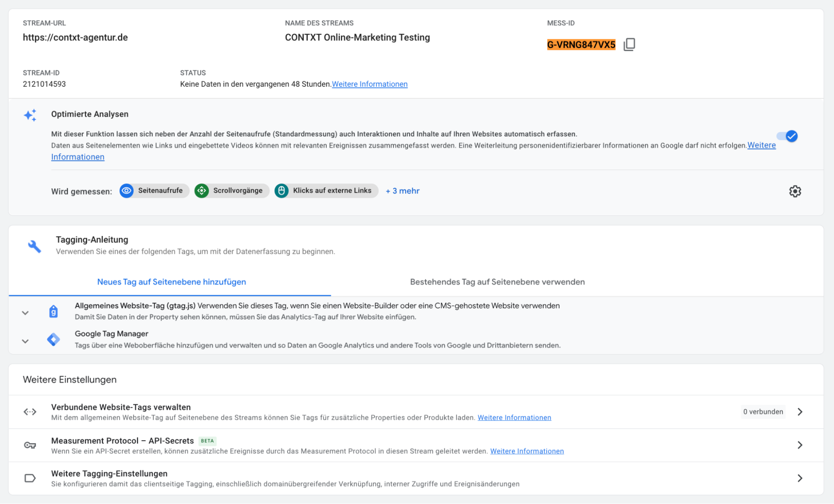This screenshot has width=834, height=504.
Task: Open Weitere Informationen link for Measurement Protocol
Action: click(x=527, y=451)
